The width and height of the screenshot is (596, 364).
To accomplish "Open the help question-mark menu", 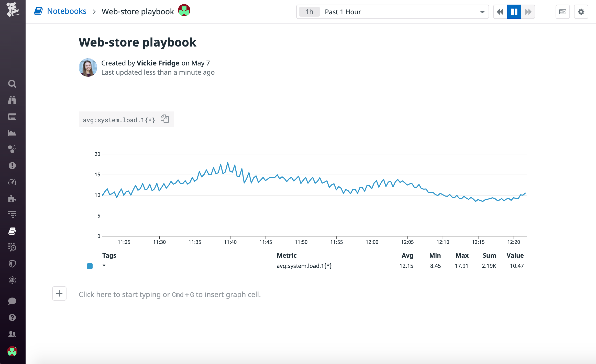I will (12, 317).
